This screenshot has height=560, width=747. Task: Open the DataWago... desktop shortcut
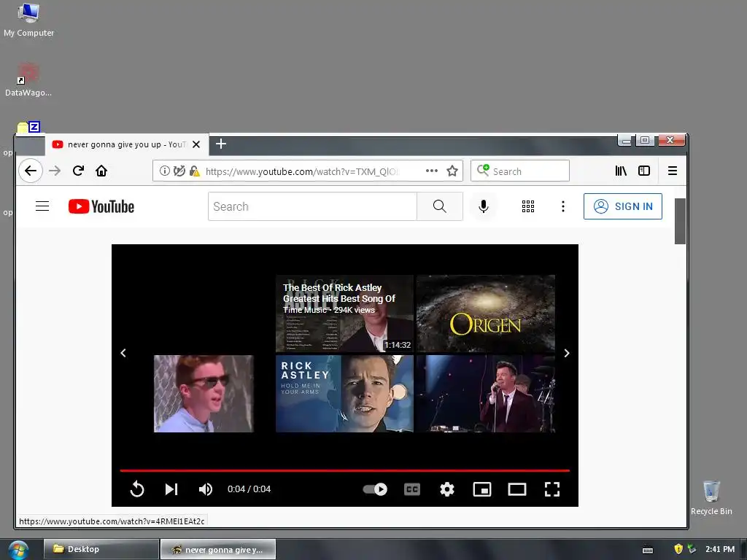pyautogui.click(x=28, y=79)
